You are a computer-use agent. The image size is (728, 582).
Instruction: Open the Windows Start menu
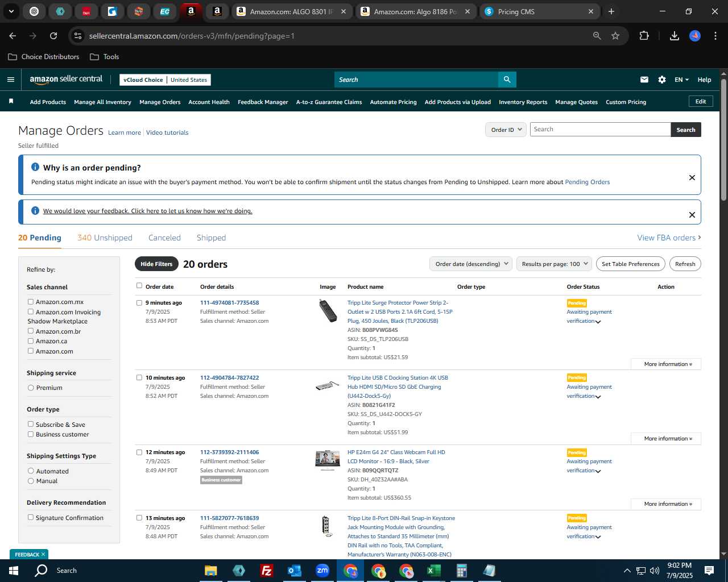coord(14,571)
